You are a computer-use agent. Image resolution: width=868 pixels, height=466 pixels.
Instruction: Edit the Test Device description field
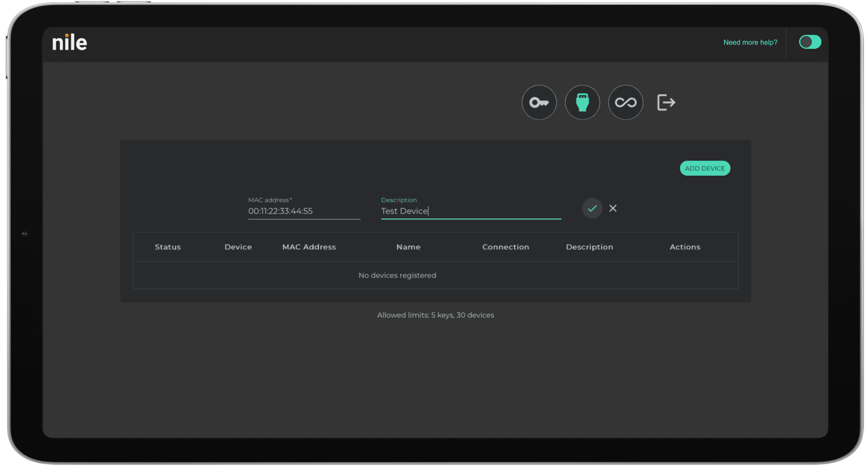pos(470,211)
